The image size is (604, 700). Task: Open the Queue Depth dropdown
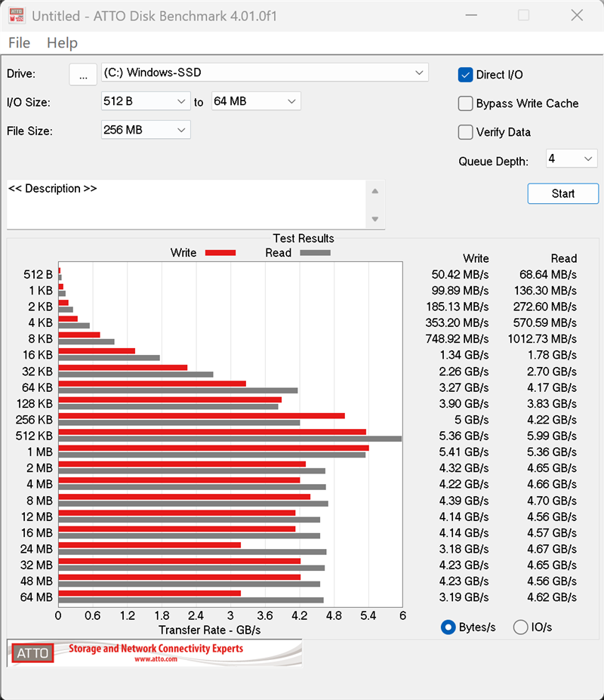point(572,159)
